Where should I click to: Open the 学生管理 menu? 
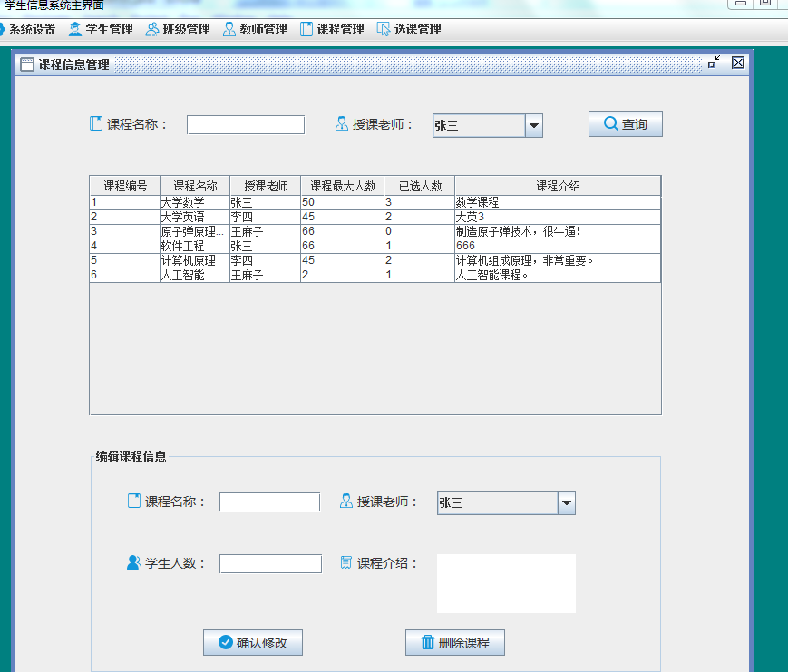click(101, 29)
